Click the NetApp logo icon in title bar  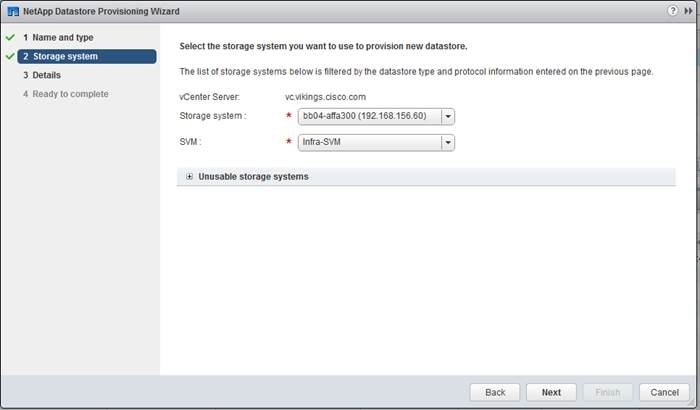click(x=13, y=11)
